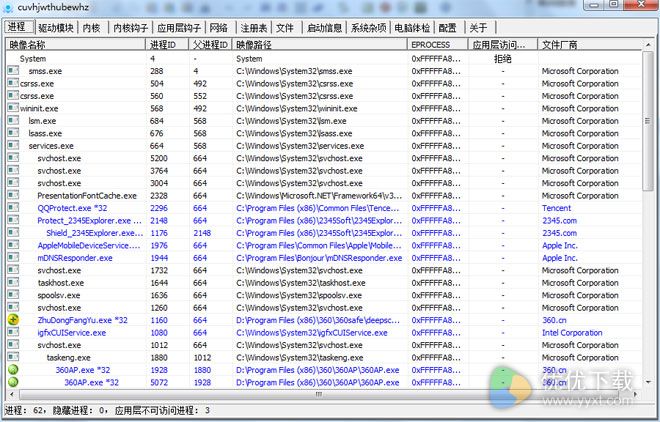This screenshot has width=660, height=422.
Task: Click the lsm.exe process icon
Action: point(13,121)
